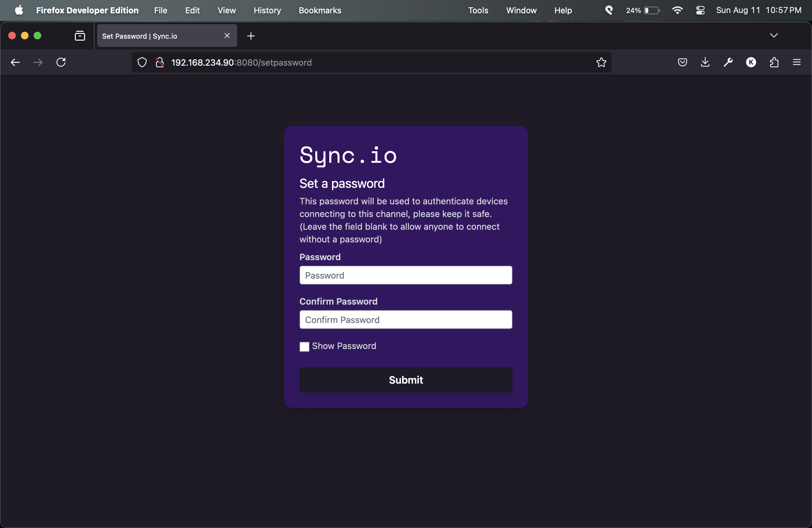Open the Wi-Fi status menu
812x528 pixels.
677,10
